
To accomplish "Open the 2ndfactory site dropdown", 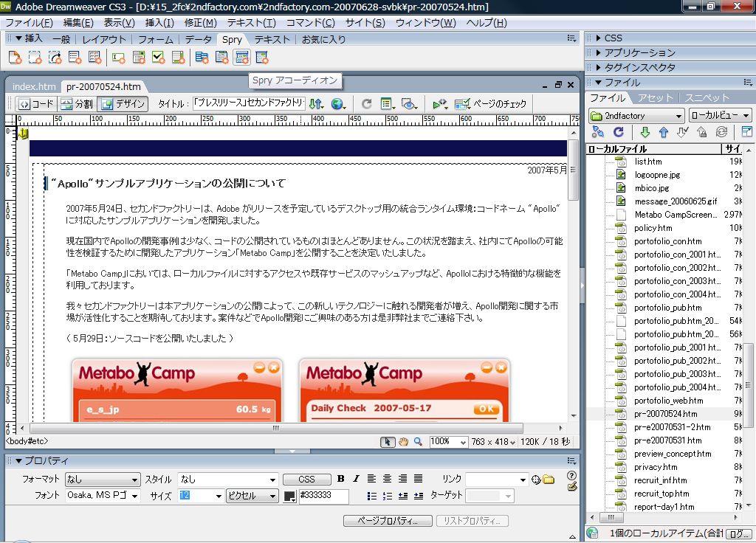I will pyautogui.click(x=636, y=116).
